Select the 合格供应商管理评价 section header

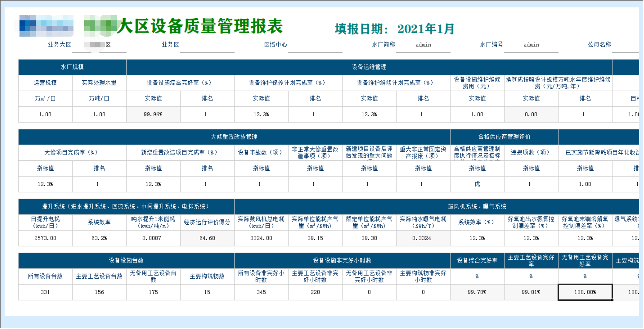tap(504, 137)
